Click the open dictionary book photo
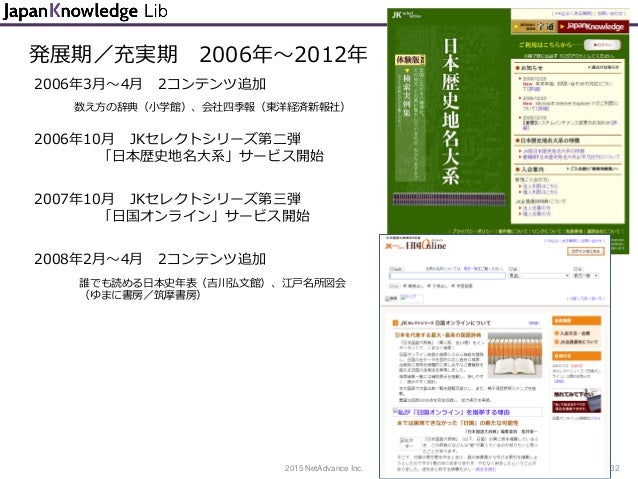This screenshot has height=479, width=638. coord(515,355)
